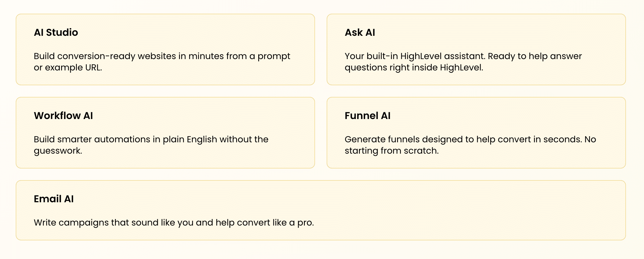Select the Generate funnels description text
The height and width of the screenshot is (259, 644).
click(470, 145)
